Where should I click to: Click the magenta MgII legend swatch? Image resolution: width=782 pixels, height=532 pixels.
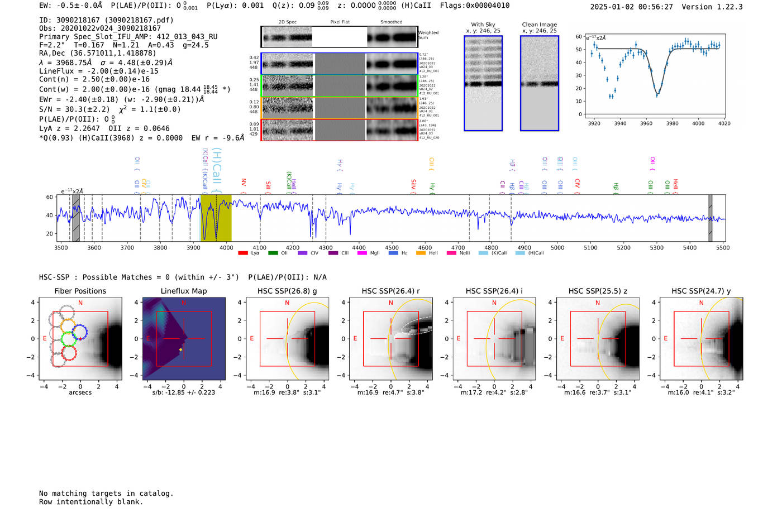pos(363,253)
